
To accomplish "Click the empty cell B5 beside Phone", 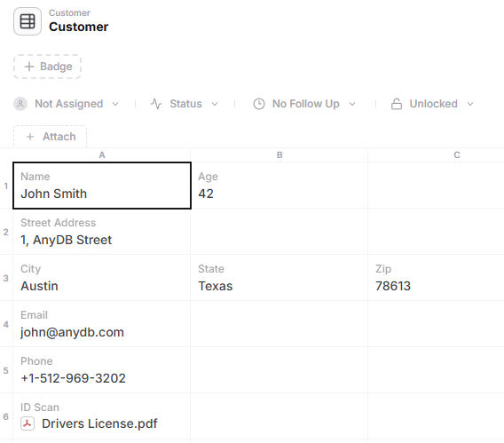I will [x=280, y=370].
